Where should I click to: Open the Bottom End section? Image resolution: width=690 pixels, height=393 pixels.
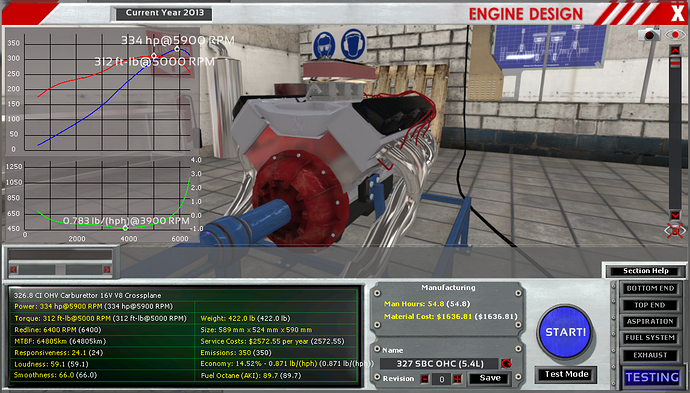tap(650, 288)
